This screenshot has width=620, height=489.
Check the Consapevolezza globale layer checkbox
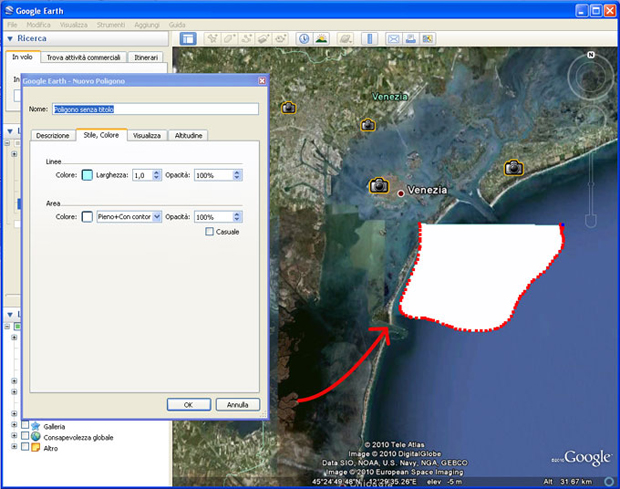(25, 436)
